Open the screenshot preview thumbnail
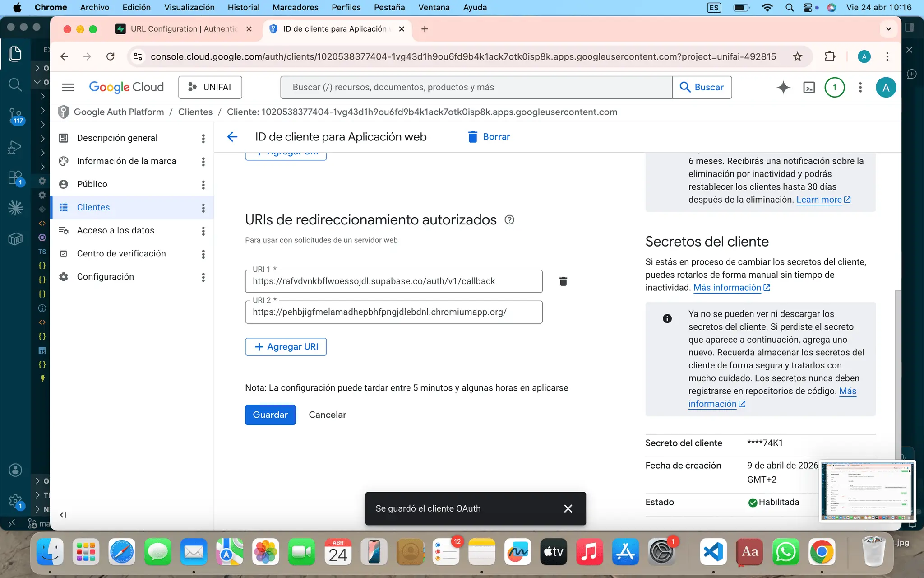 point(867,491)
